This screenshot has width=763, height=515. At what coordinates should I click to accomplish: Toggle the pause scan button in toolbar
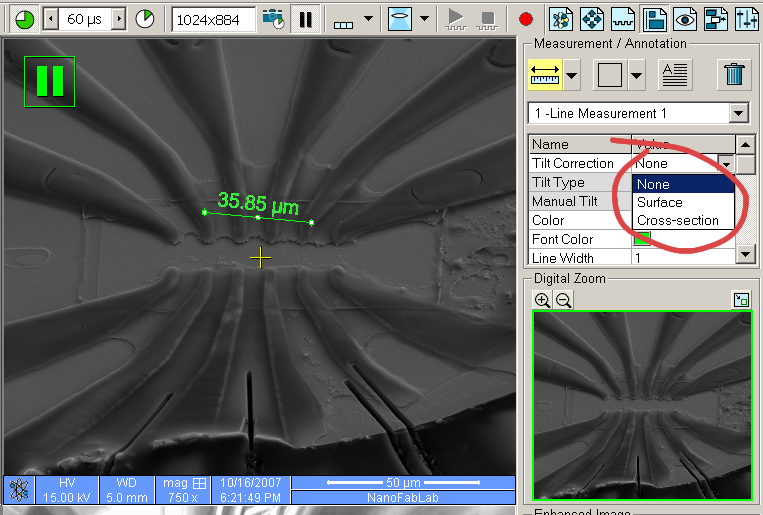click(306, 19)
